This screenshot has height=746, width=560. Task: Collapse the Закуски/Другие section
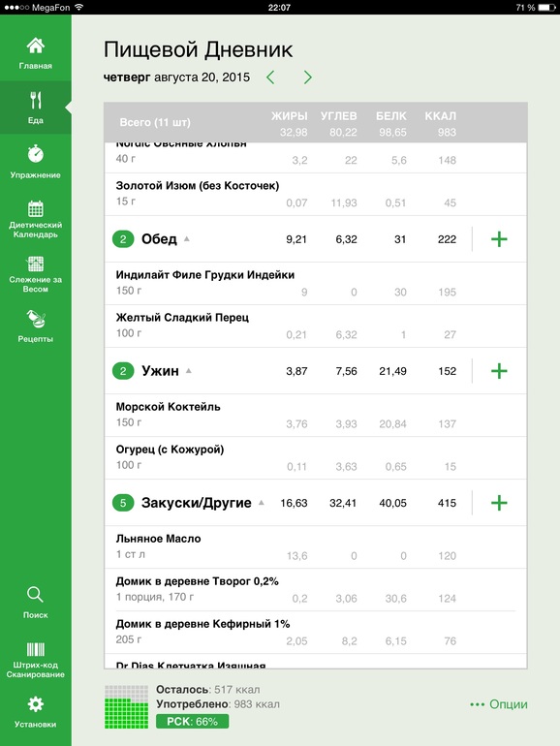(x=262, y=503)
